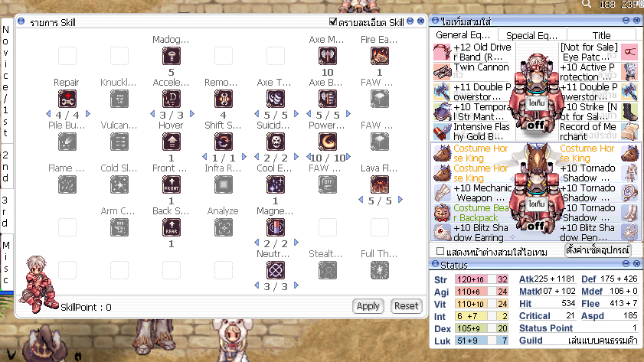
Task: Select the Hover skill icon
Action: [x=172, y=142]
